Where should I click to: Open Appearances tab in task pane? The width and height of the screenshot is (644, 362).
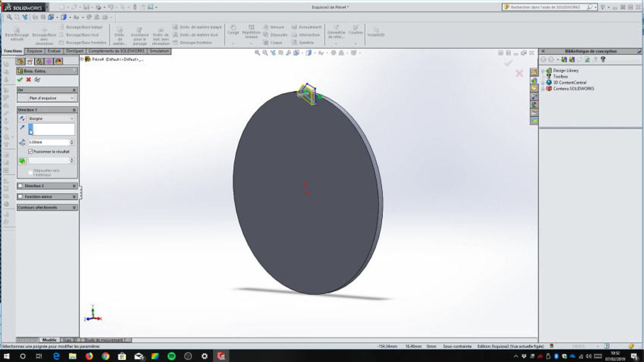click(x=534, y=105)
